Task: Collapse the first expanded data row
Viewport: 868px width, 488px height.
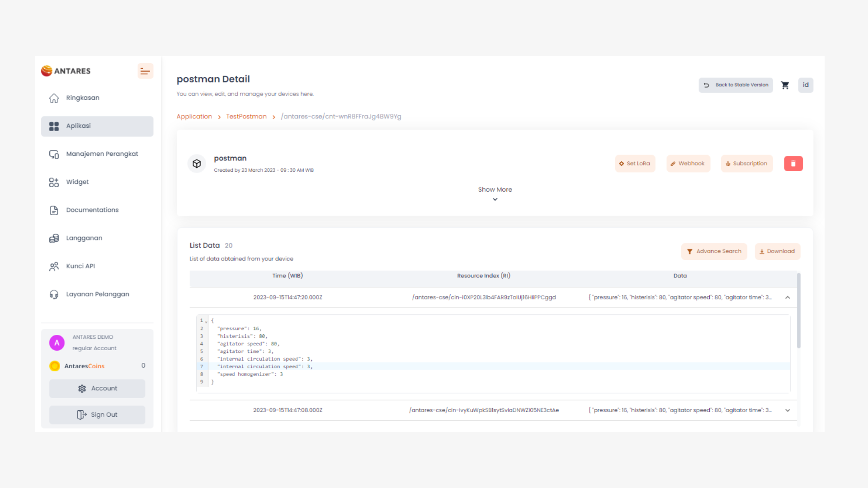Action: (x=788, y=297)
